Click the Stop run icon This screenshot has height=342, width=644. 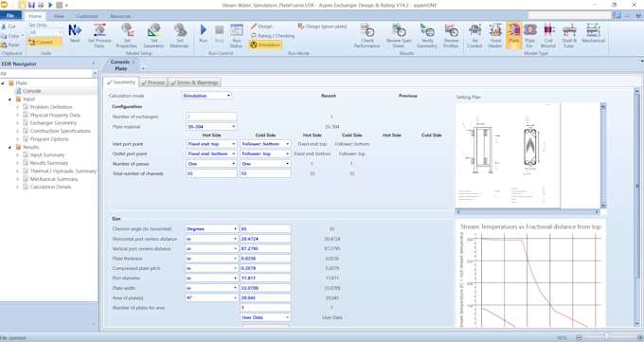(220, 33)
